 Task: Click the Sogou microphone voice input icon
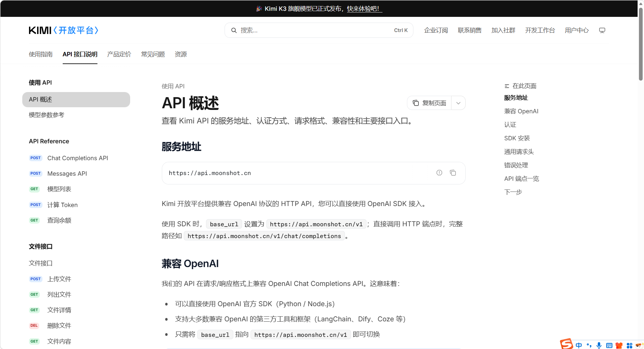pos(599,345)
